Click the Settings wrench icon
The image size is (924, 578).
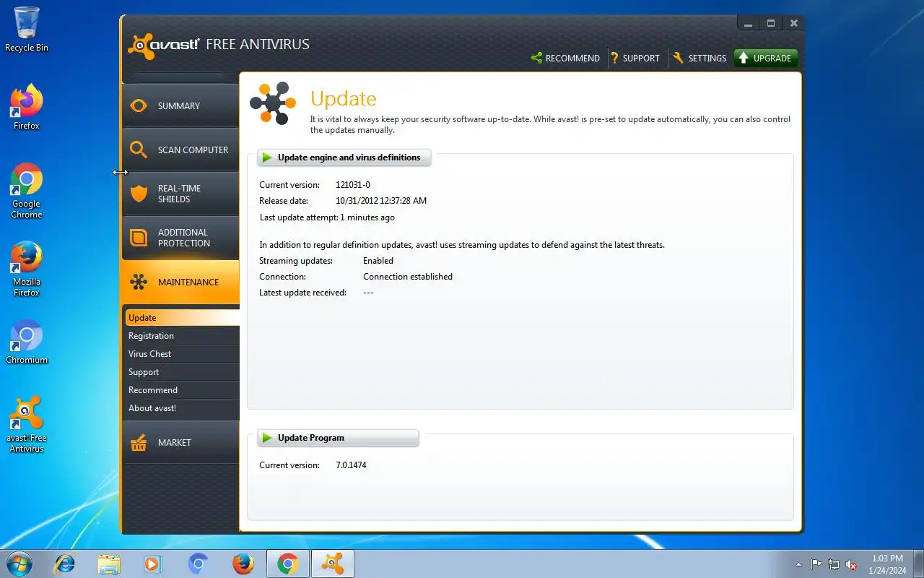[678, 58]
